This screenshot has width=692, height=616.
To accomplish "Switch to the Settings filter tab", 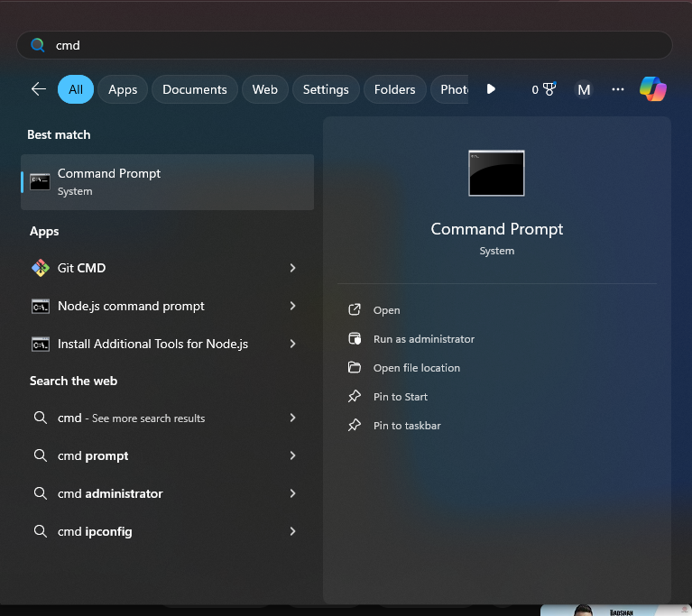I will (326, 89).
